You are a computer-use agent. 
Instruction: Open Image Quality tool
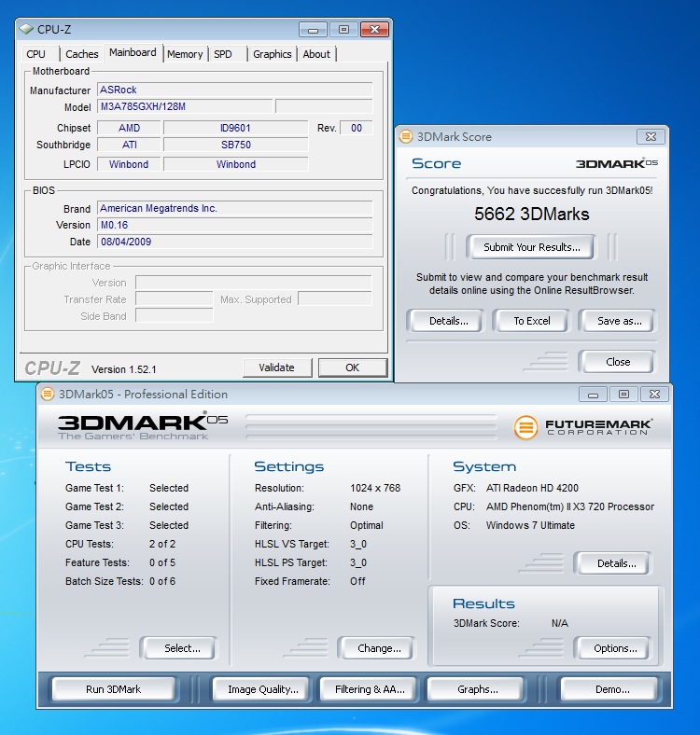pyautogui.click(x=263, y=689)
